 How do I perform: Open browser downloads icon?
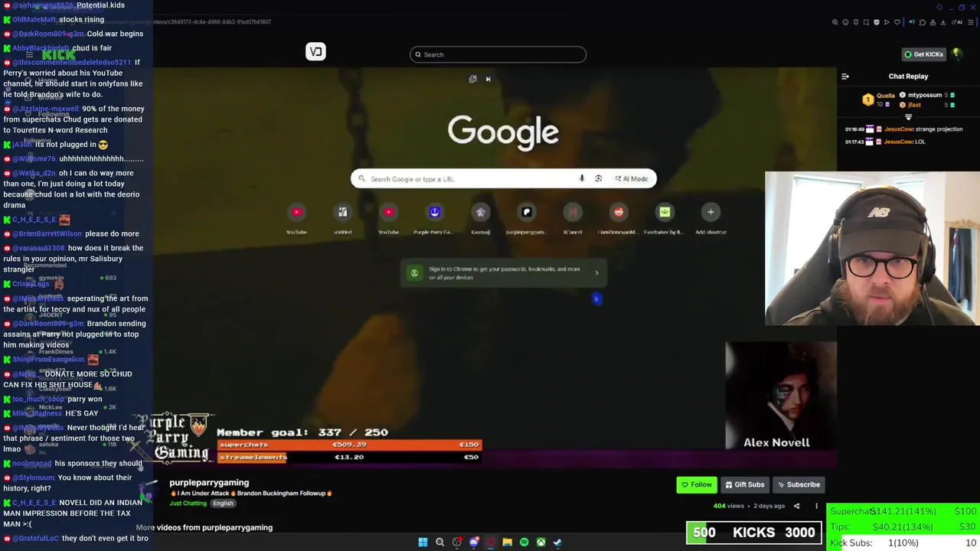pos(943,22)
